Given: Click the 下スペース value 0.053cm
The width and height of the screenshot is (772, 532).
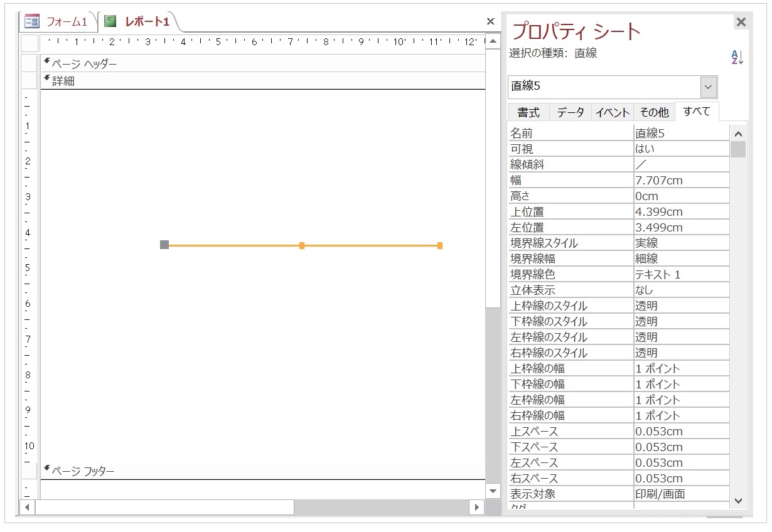Looking at the screenshot, I should (682, 447).
